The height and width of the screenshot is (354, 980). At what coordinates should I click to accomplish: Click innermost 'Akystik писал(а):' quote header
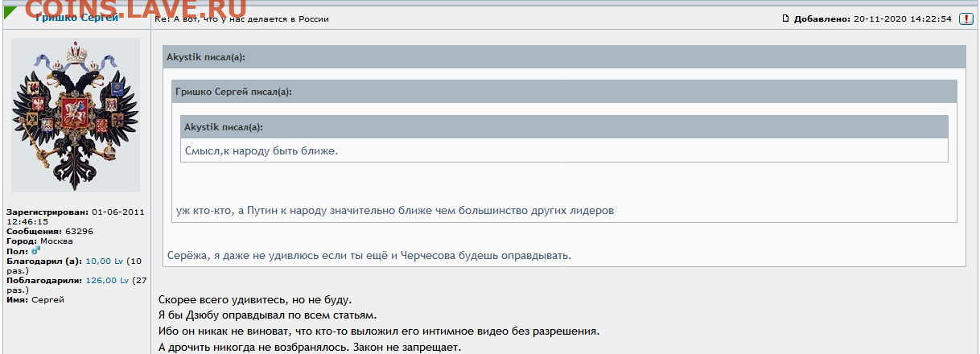223,127
